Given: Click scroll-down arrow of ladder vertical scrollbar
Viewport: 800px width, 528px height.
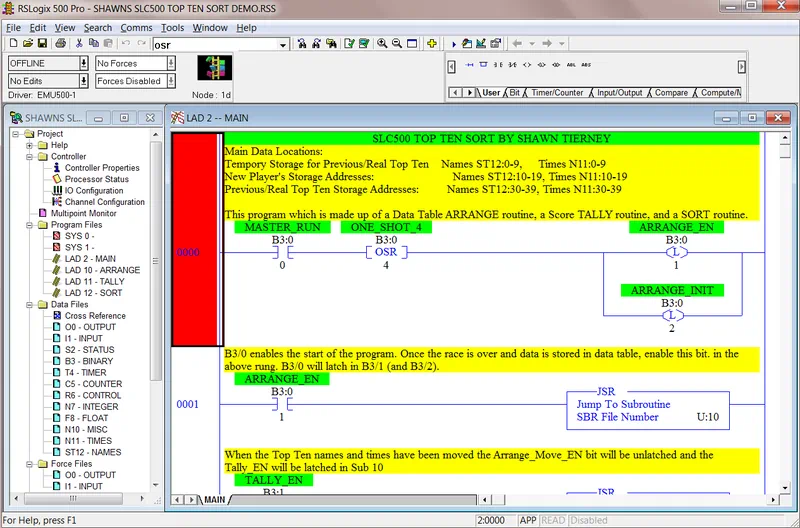Looking at the screenshot, I should tap(786, 488).
